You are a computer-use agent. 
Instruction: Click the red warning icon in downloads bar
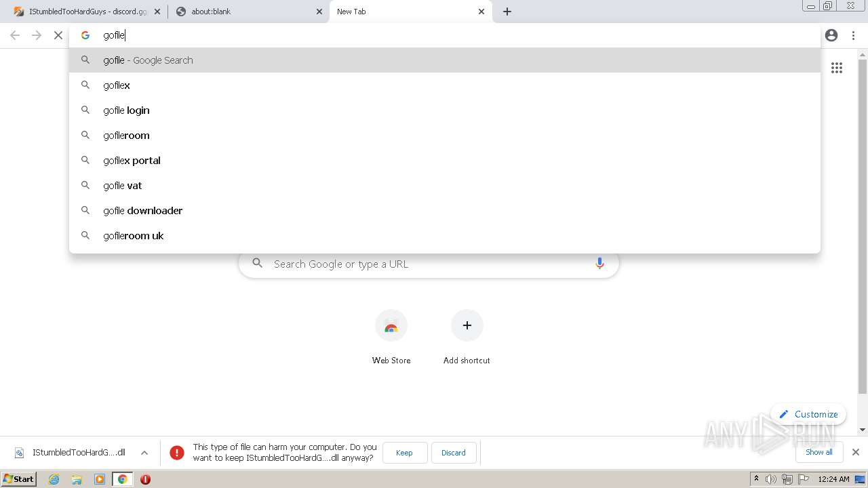pos(177,453)
